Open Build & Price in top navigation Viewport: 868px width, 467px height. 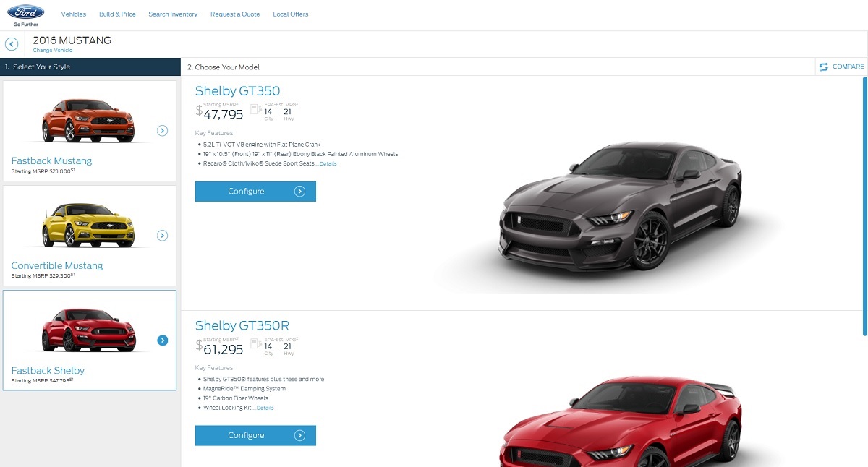click(x=117, y=14)
